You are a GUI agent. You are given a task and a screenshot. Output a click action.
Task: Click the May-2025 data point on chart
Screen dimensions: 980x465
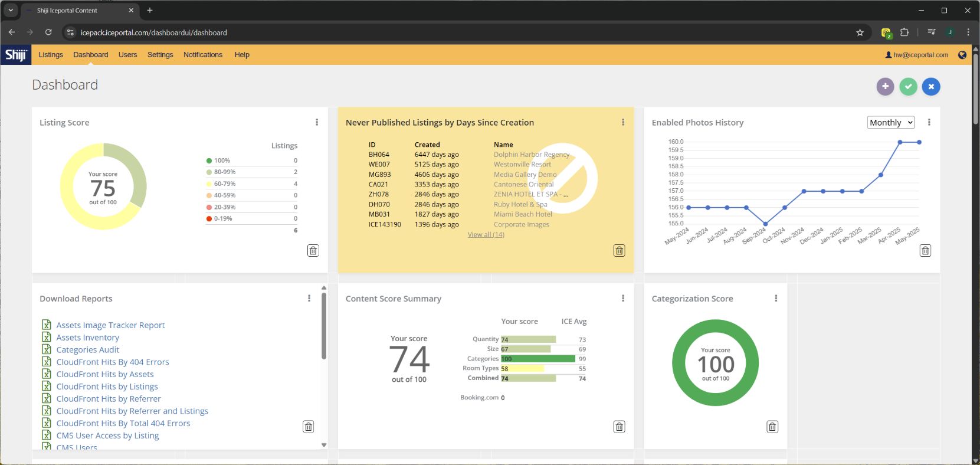[x=919, y=142]
